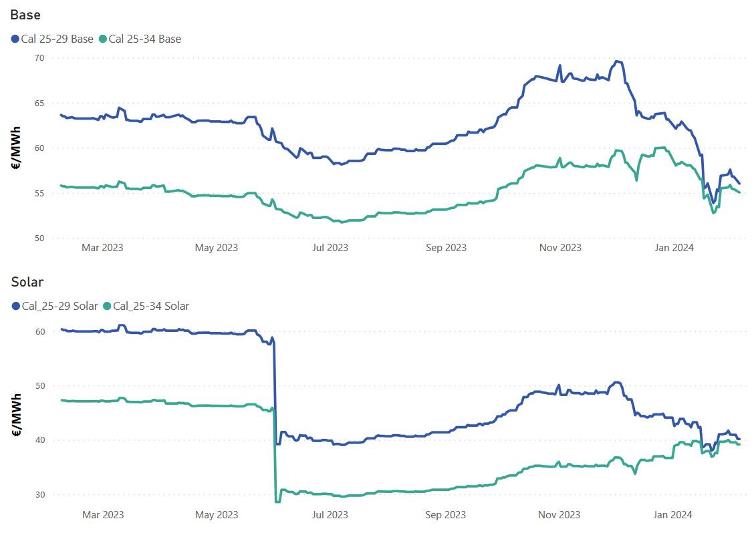This screenshot has height=539, width=756.
Task: Toggle the Cal 25-34 Base series label
Action: point(145,39)
